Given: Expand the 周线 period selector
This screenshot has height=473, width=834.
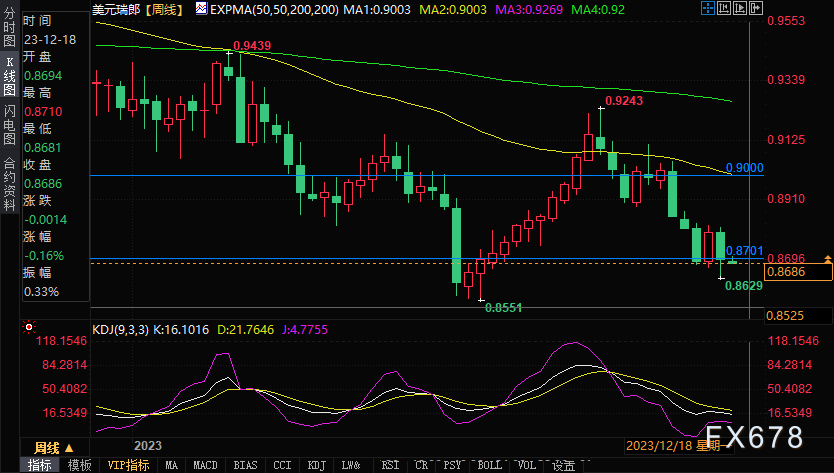Looking at the screenshot, I should coord(52,447).
